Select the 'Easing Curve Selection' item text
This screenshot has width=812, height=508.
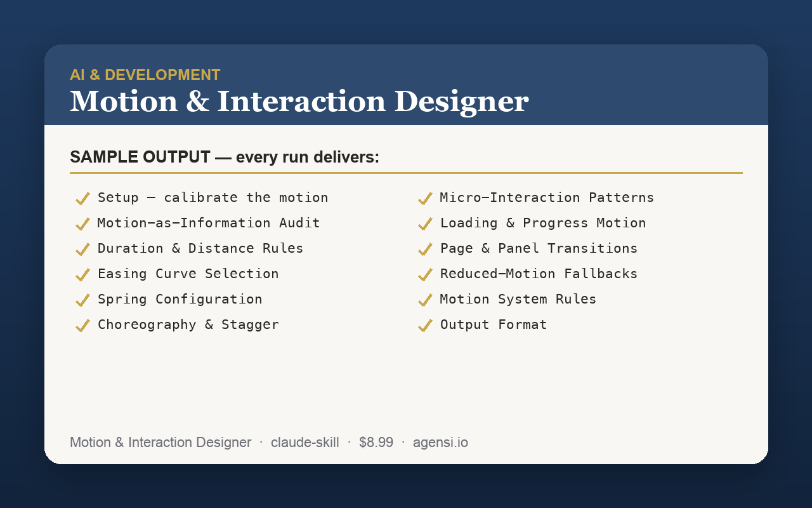point(188,274)
